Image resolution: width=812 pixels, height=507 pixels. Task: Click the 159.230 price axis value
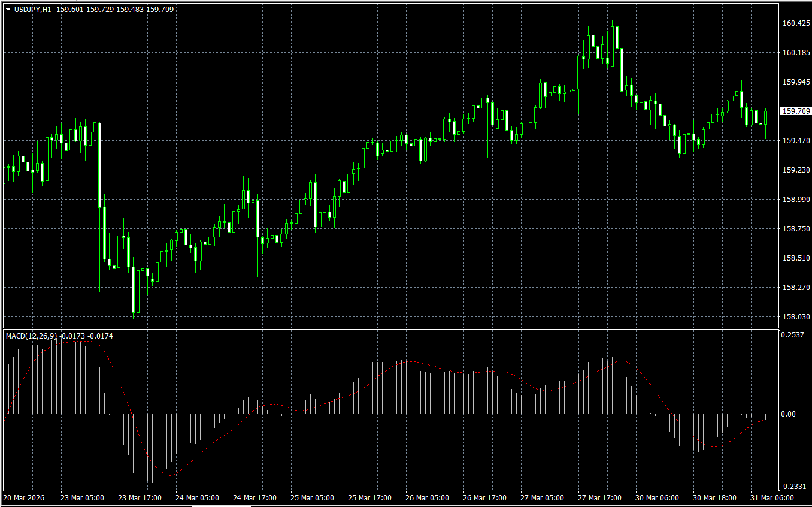pos(796,170)
